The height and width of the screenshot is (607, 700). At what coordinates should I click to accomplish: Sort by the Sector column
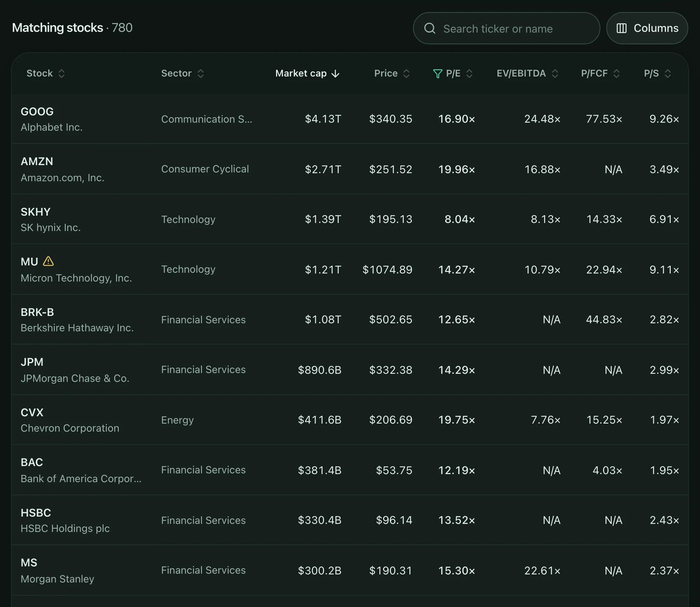pyautogui.click(x=182, y=74)
